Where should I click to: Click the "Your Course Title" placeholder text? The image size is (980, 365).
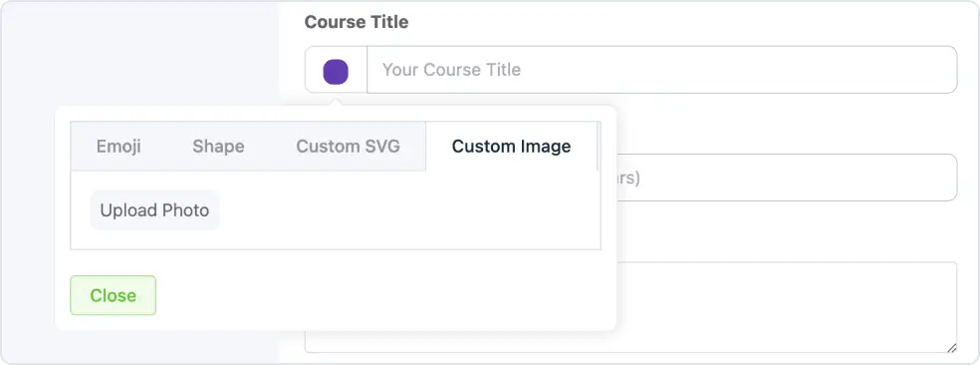pyautogui.click(x=451, y=70)
